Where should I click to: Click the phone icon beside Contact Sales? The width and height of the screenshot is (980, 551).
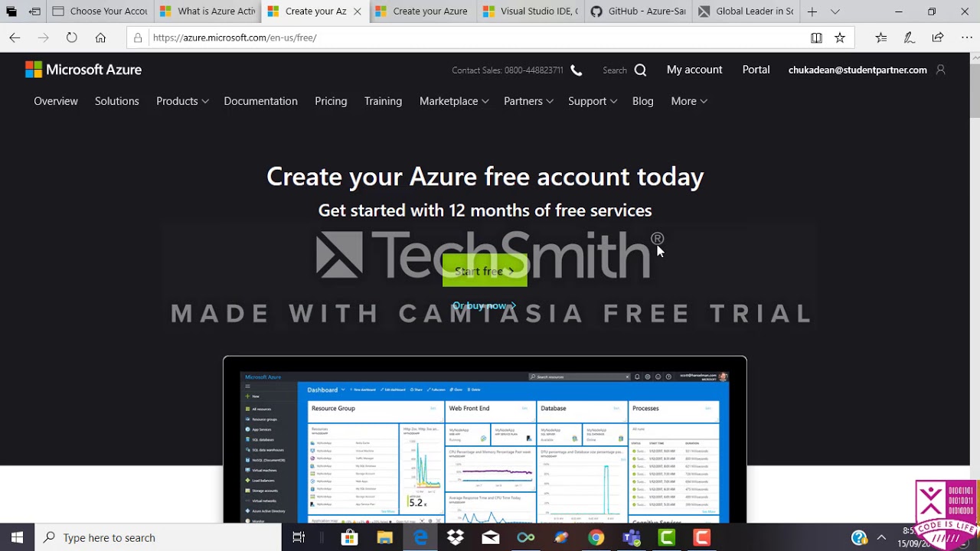pyautogui.click(x=577, y=70)
